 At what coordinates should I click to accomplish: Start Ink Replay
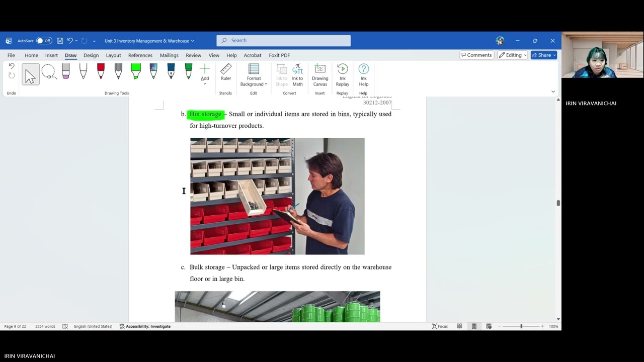click(x=343, y=75)
